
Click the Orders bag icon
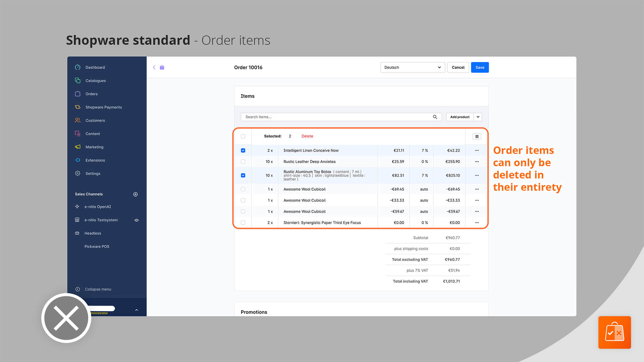click(x=78, y=94)
